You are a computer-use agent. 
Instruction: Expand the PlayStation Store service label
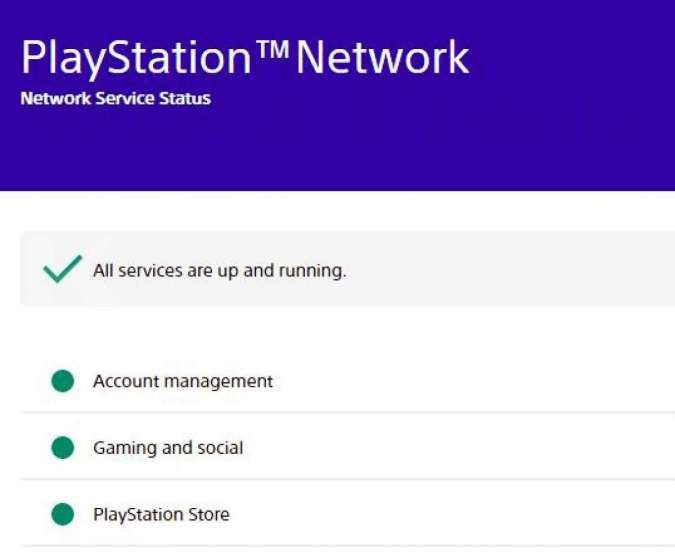point(161,515)
